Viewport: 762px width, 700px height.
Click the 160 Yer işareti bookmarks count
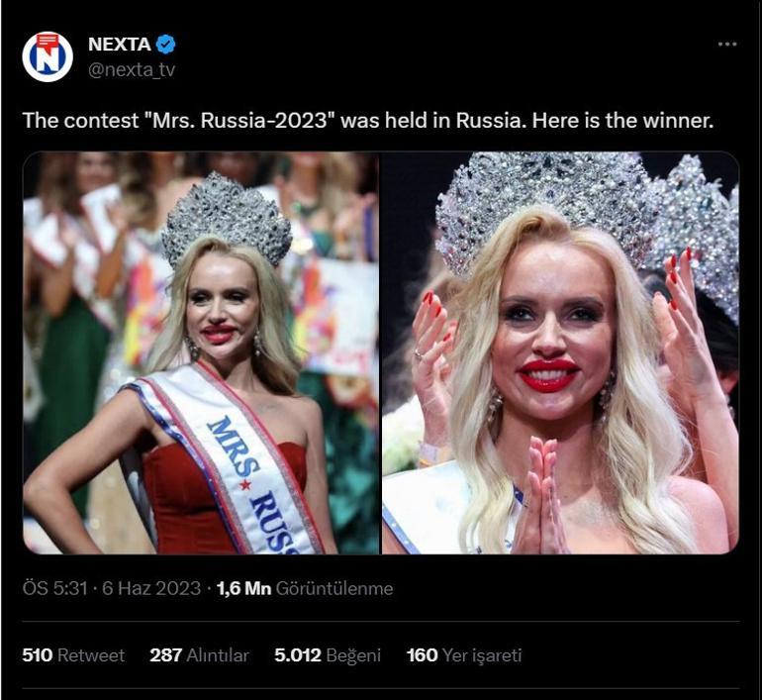point(422,654)
